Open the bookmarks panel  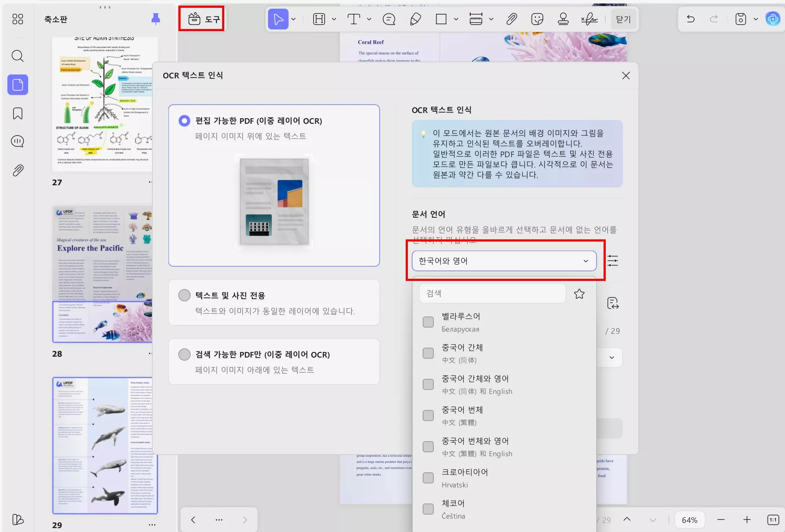coord(17,113)
